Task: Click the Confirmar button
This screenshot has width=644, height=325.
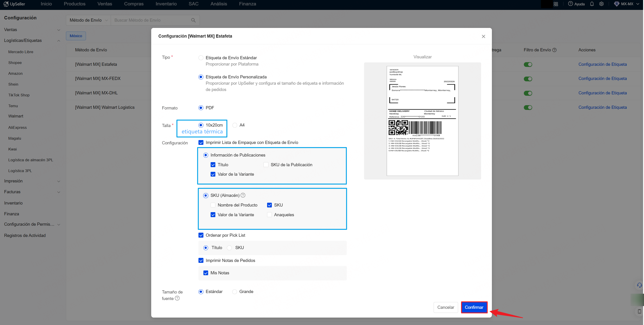Action: point(474,307)
